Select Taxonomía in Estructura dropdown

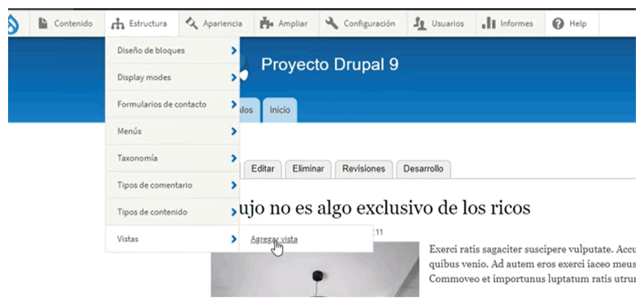pos(173,158)
